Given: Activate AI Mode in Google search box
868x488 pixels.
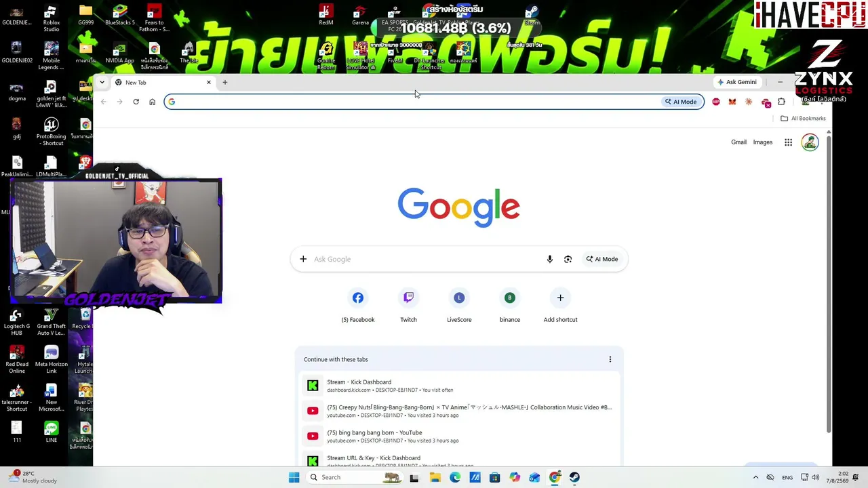Looking at the screenshot, I should click(602, 259).
